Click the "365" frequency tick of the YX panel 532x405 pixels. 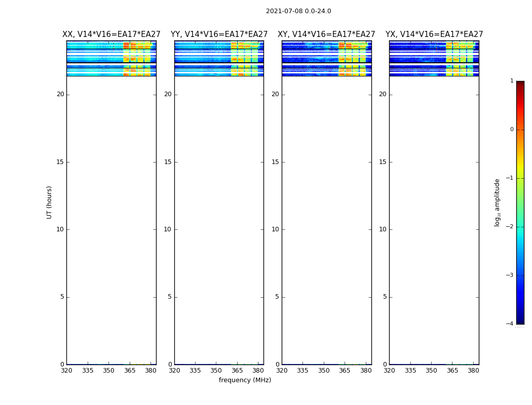[452, 371]
